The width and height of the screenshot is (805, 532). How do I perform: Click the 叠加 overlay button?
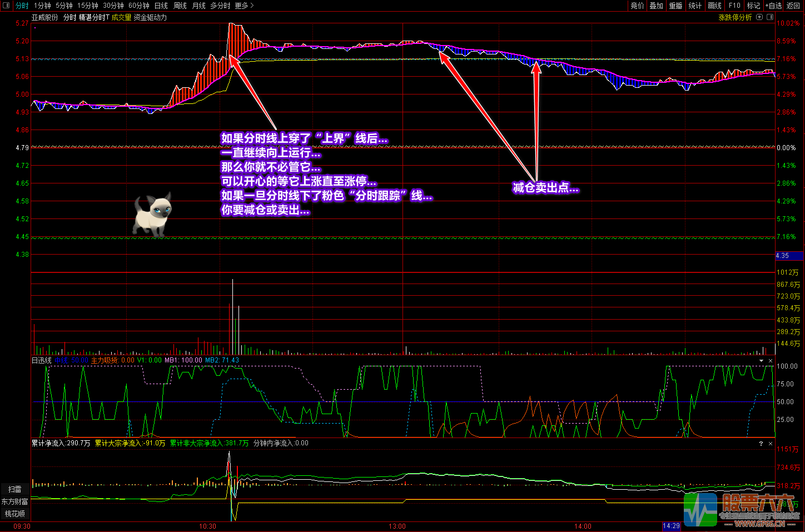657,6
